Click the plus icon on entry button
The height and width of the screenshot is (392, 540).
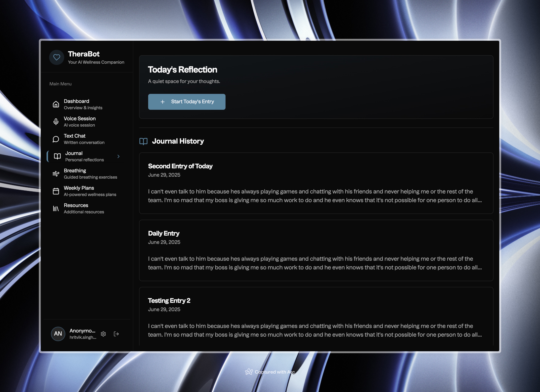tap(163, 102)
